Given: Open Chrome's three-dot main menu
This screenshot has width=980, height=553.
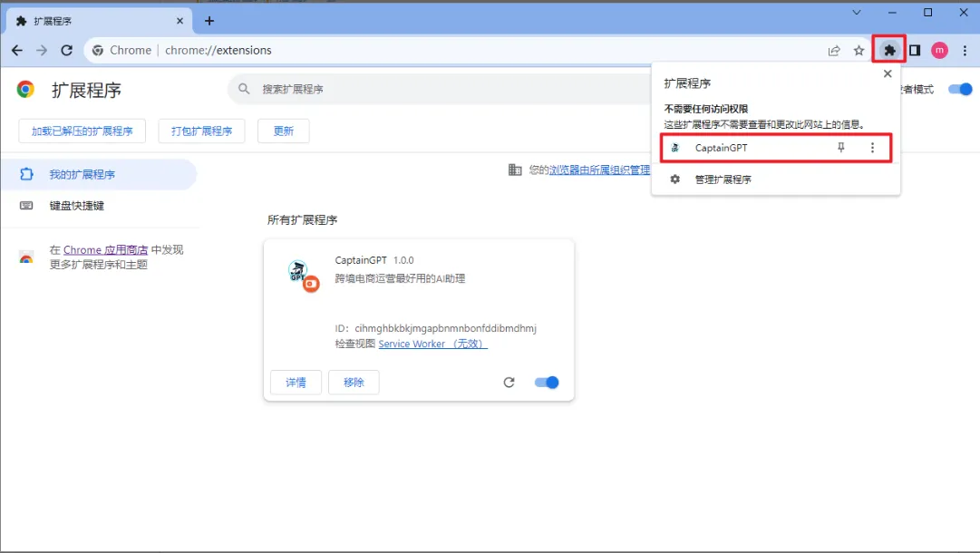Looking at the screenshot, I should [x=965, y=51].
